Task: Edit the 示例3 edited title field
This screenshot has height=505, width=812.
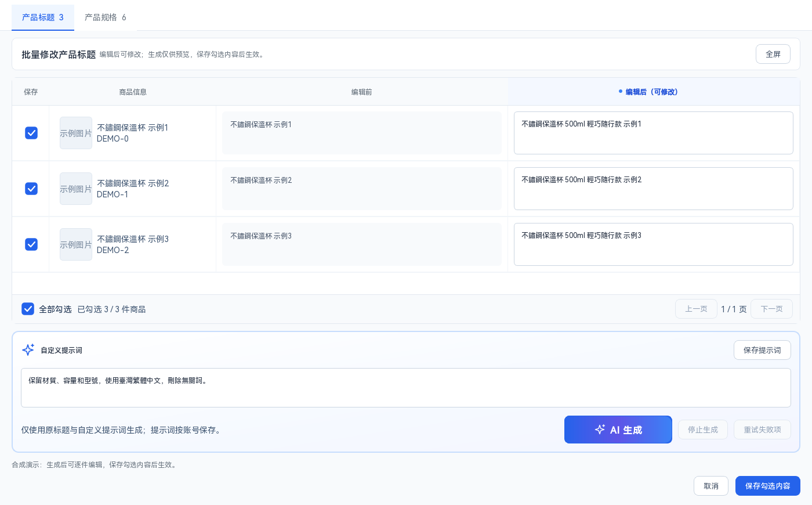Action: click(x=654, y=244)
